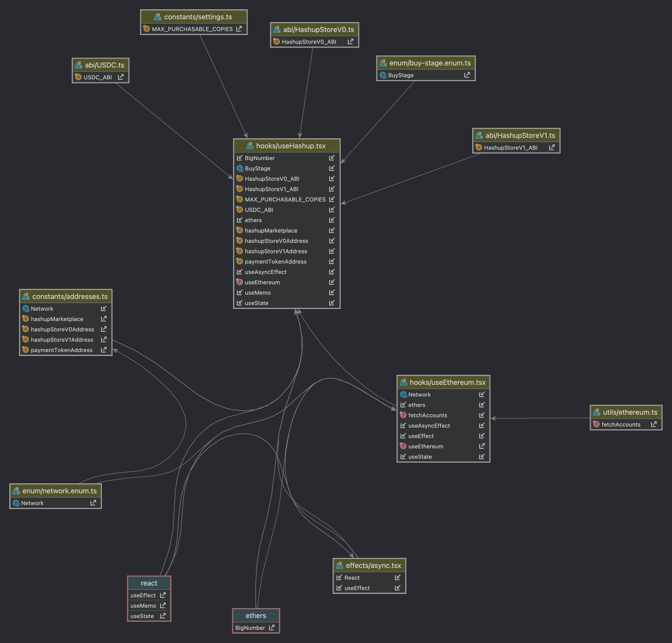Viewport: 672px width, 643px height.
Task: Click export arrow next to useMemo in react node
Action: (163, 606)
